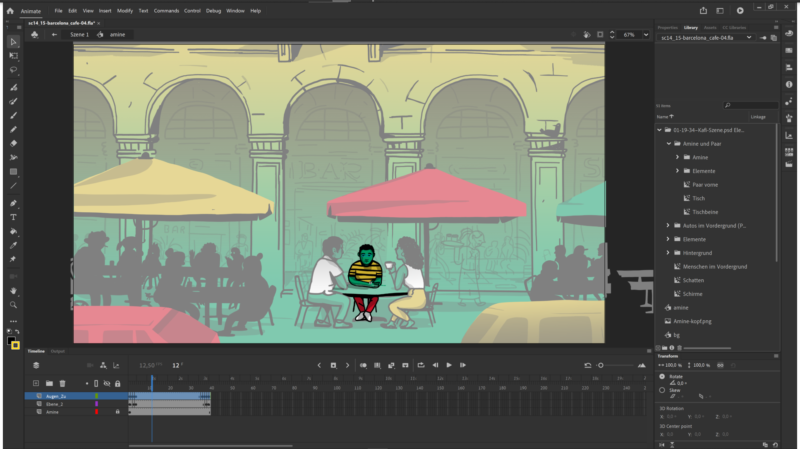Image resolution: width=800 pixels, height=449 pixels.
Task: Toggle lock on the Amine layer
Action: [118, 412]
